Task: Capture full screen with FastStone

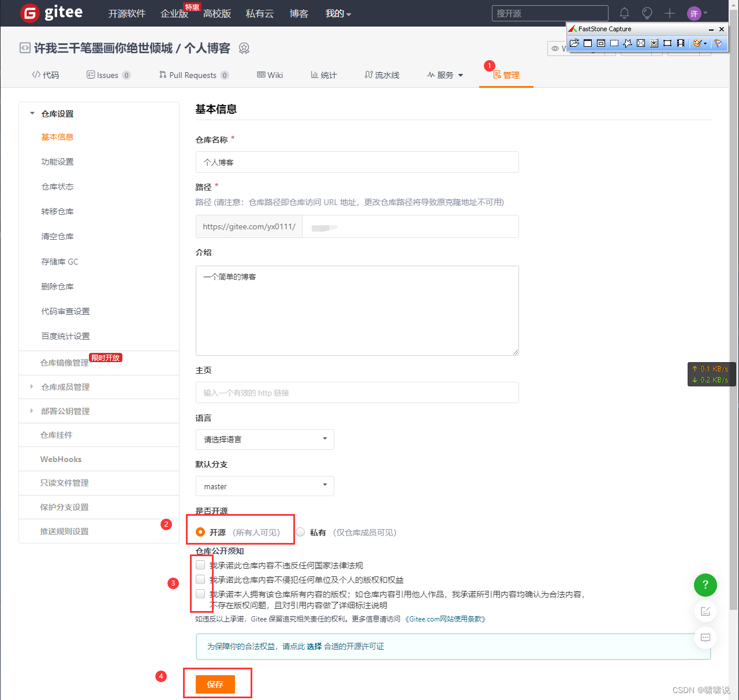Action: [x=641, y=43]
